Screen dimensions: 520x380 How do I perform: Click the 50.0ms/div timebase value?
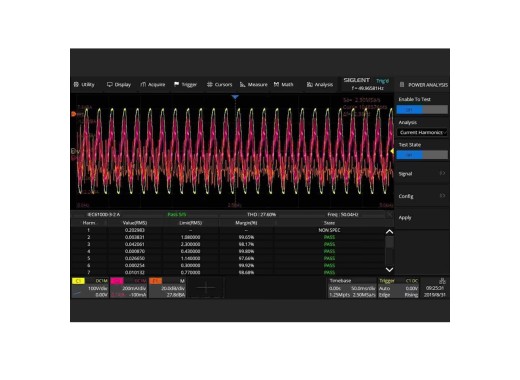coord(363,288)
